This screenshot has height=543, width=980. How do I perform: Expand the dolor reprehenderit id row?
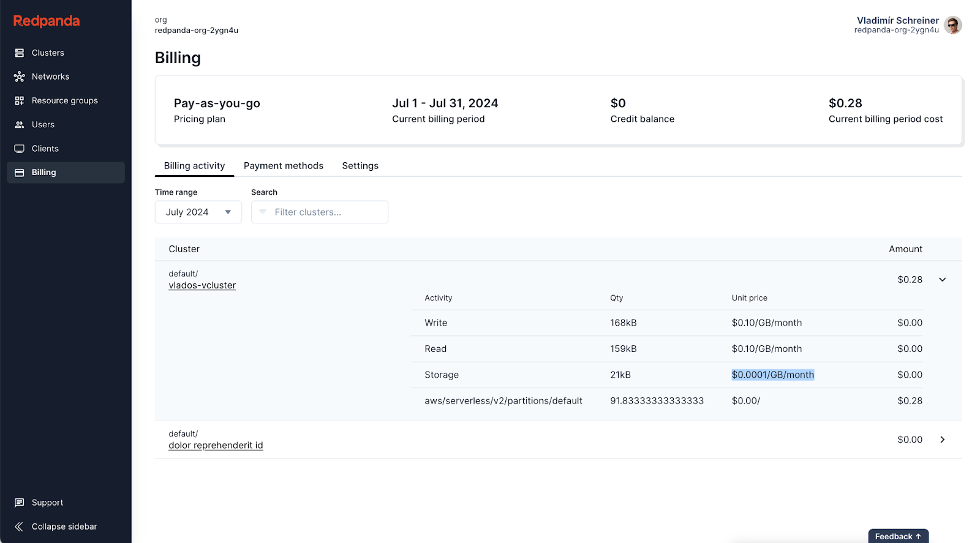coord(943,440)
